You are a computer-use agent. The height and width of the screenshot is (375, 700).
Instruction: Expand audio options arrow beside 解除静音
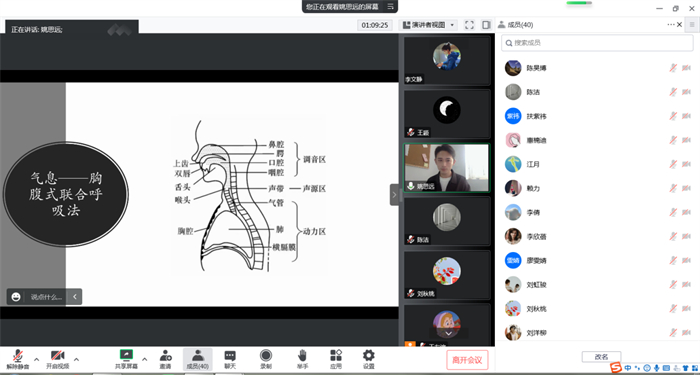pyautogui.click(x=37, y=359)
